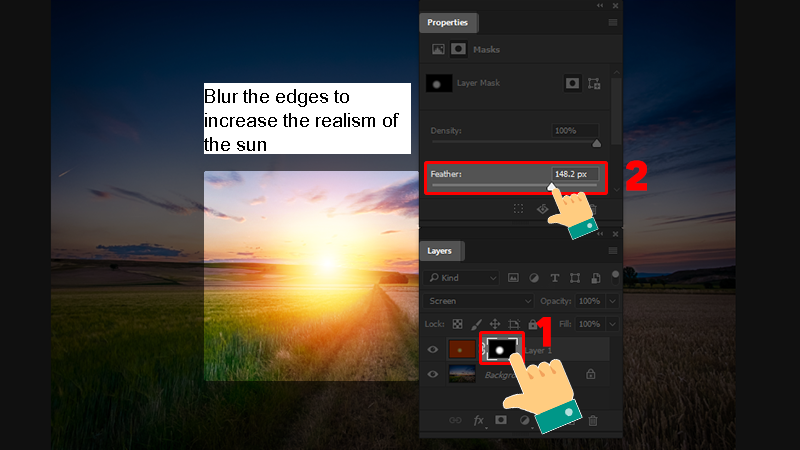This screenshot has width=800, height=450.
Task: Create new fill or adjustment layer
Action: tap(524, 420)
